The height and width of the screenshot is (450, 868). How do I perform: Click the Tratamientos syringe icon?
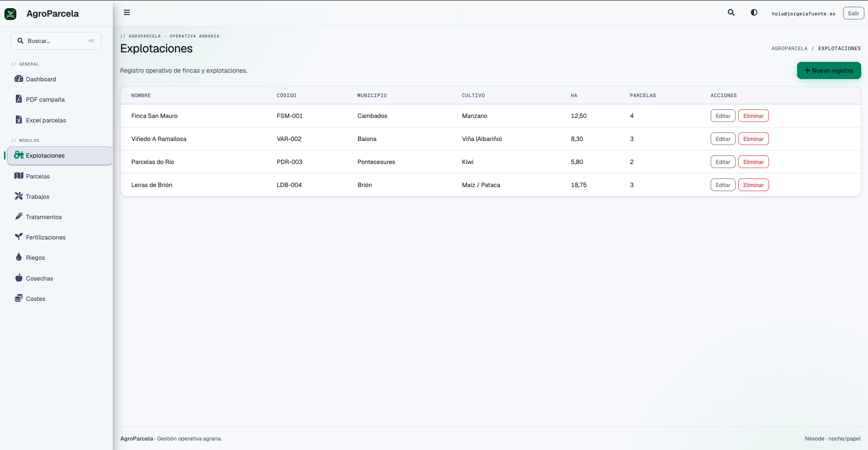pos(19,216)
